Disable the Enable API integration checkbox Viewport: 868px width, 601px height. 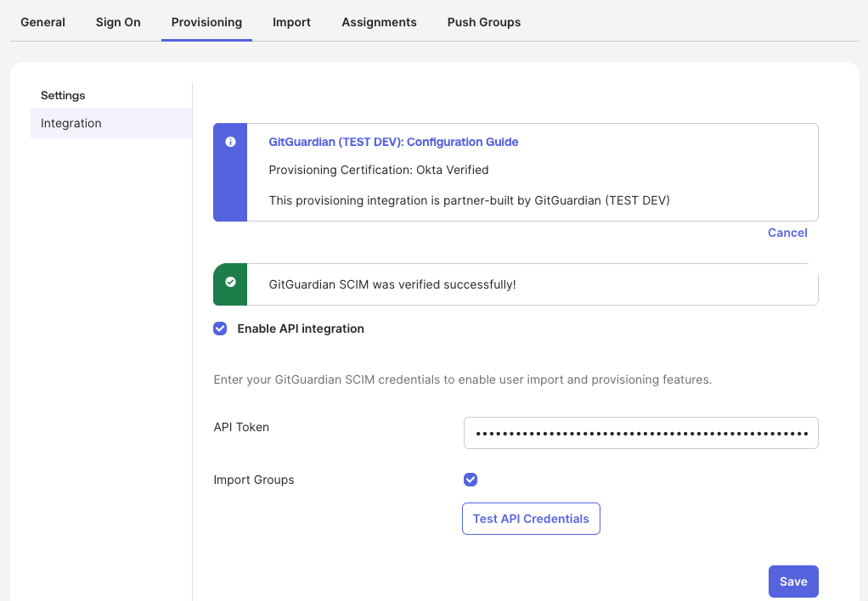click(220, 329)
